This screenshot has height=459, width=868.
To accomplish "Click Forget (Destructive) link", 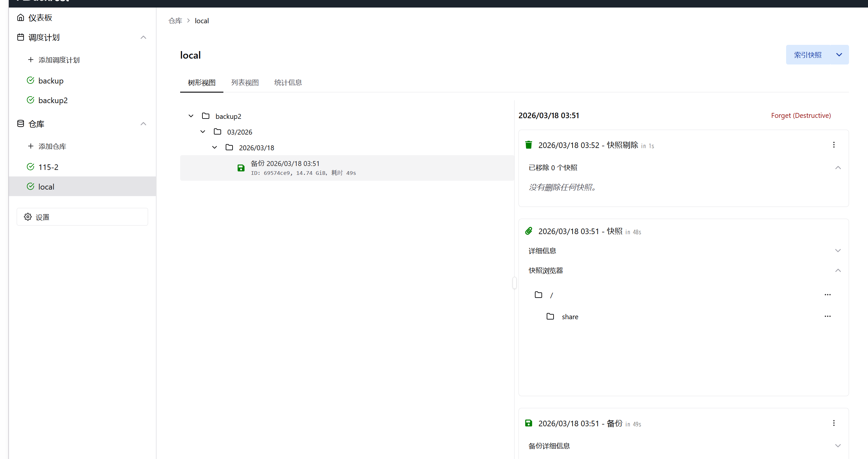I will pos(801,116).
